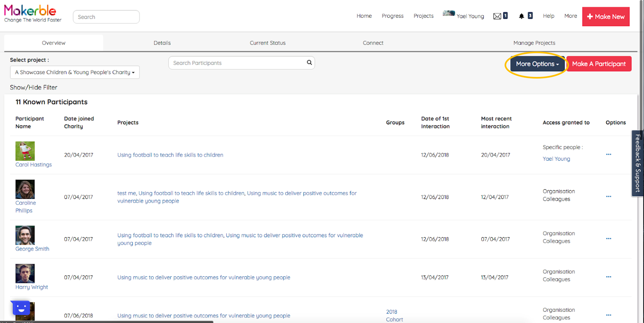Open the More menu in header
644x323 pixels.
pyautogui.click(x=571, y=16)
